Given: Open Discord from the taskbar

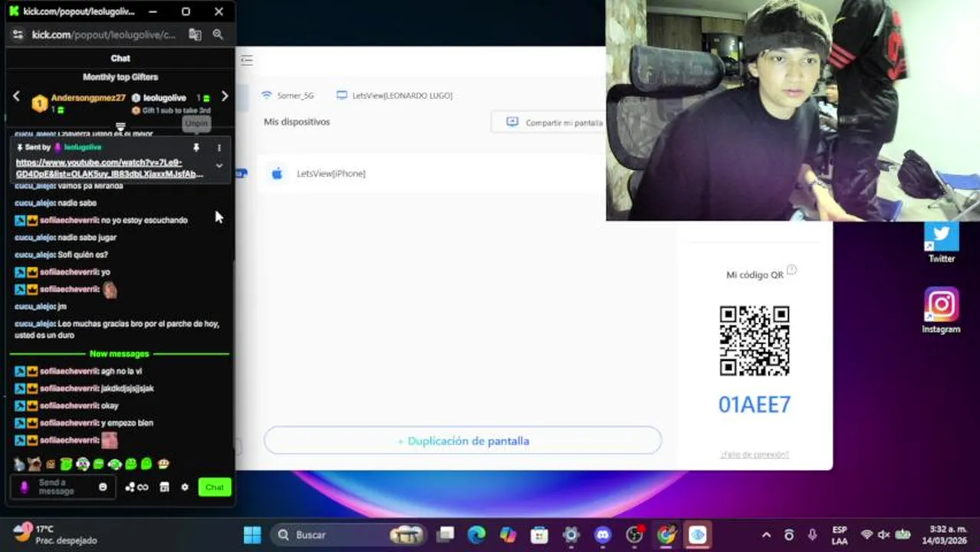Looking at the screenshot, I should click(603, 534).
